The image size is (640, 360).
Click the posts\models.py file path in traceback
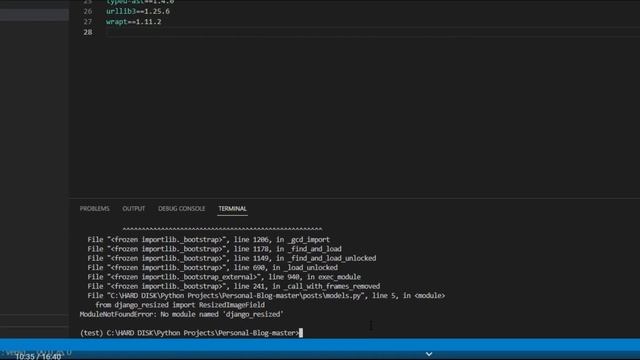click(x=236, y=296)
